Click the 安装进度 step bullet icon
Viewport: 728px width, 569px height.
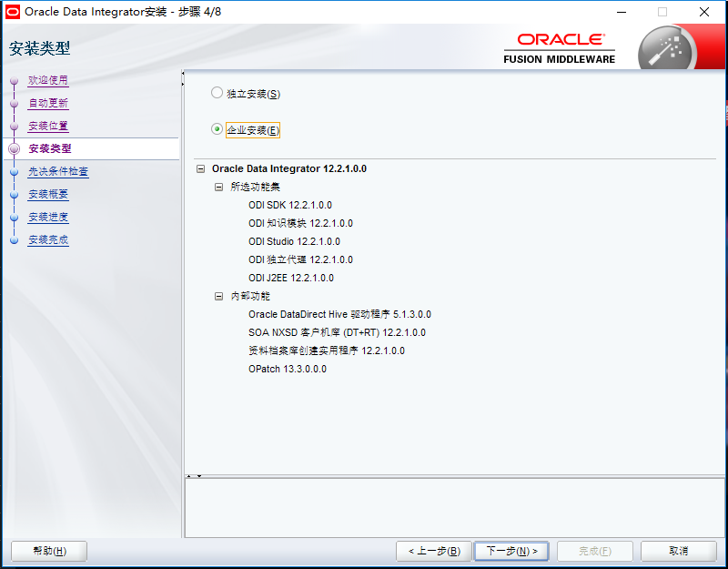point(15,218)
